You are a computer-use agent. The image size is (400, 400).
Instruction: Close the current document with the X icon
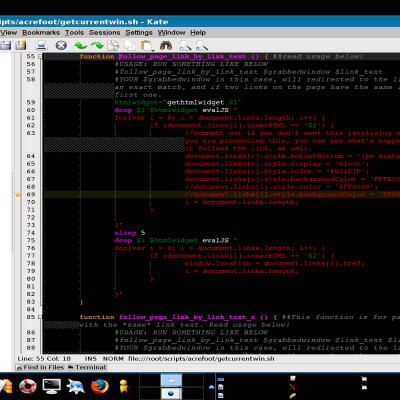pos(61,45)
